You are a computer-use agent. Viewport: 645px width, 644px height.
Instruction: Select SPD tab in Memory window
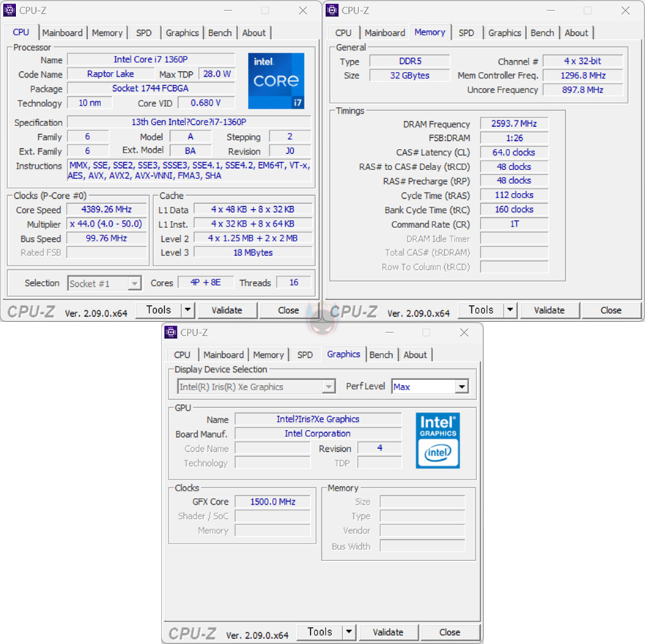click(x=466, y=33)
